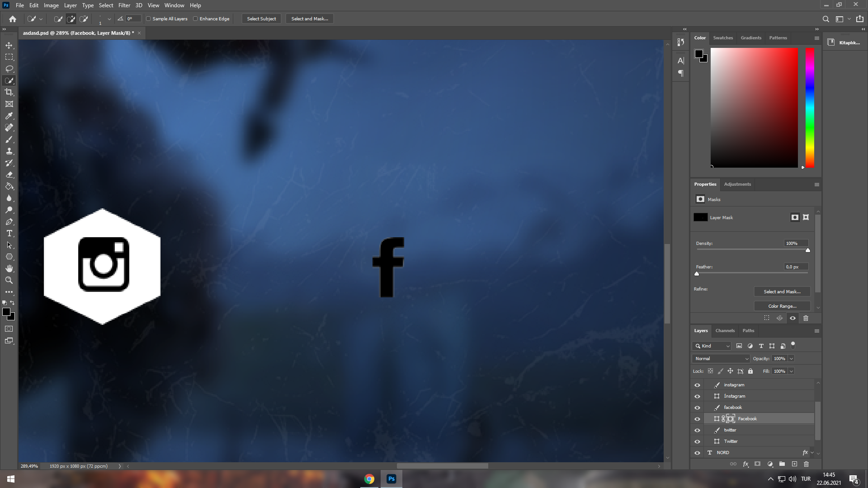Viewport: 868px width, 488px height.
Task: Open the layer Kind filter dropdown
Action: coord(712,346)
